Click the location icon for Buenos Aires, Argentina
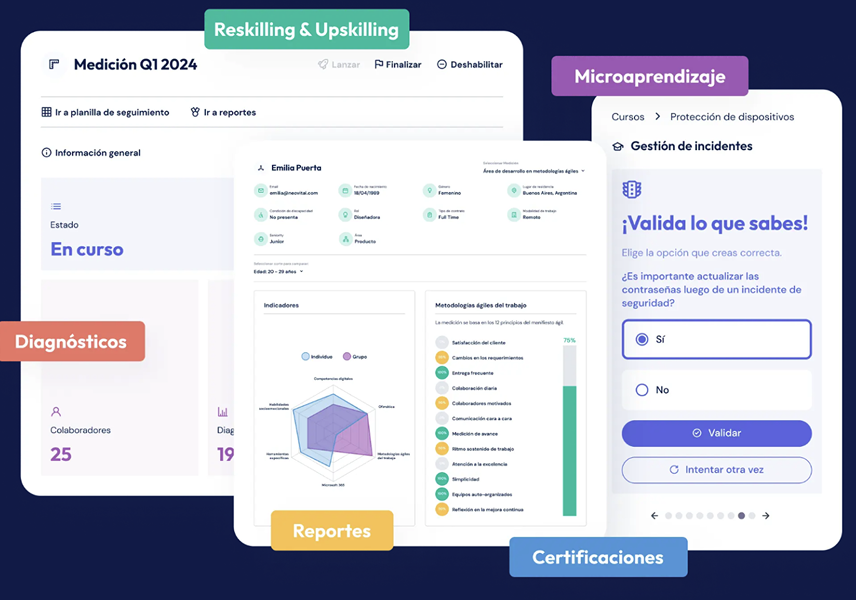856x600 pixels. click(514, 191)
